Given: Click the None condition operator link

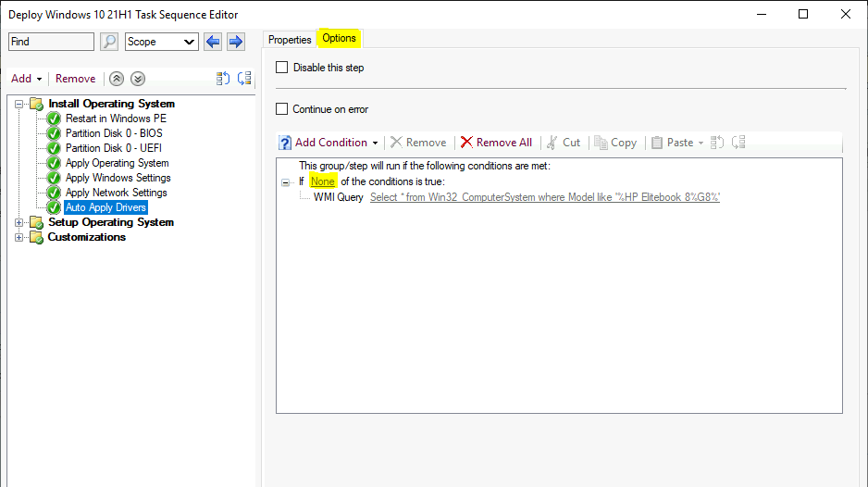Looking at the screenshot, I should [323, 181].
